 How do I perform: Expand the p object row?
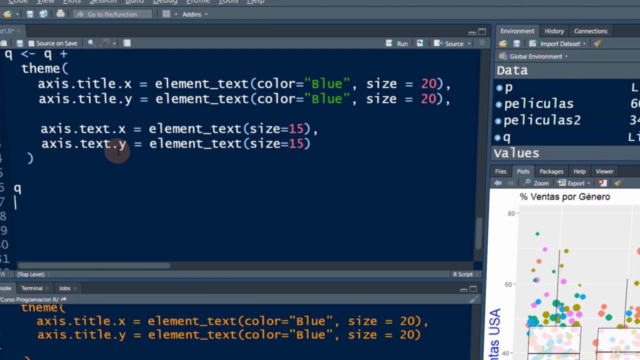[499, 88]
